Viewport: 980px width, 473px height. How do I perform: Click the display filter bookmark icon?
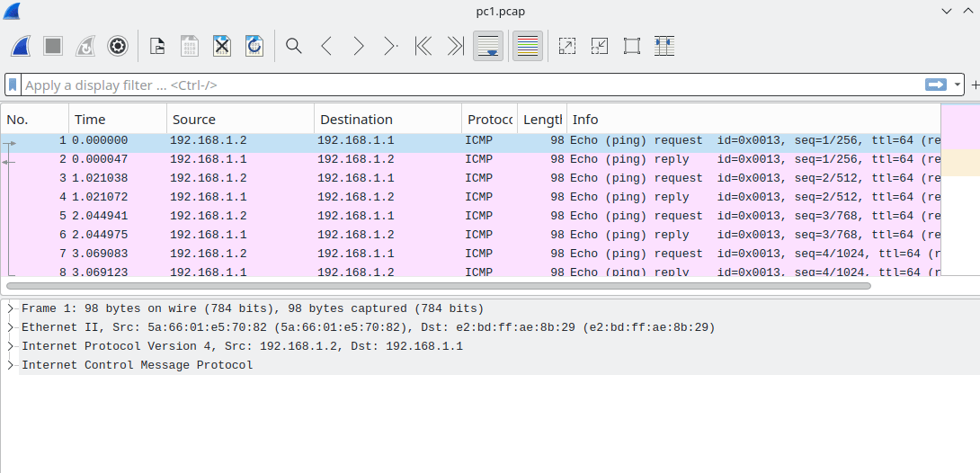[13, 85]
